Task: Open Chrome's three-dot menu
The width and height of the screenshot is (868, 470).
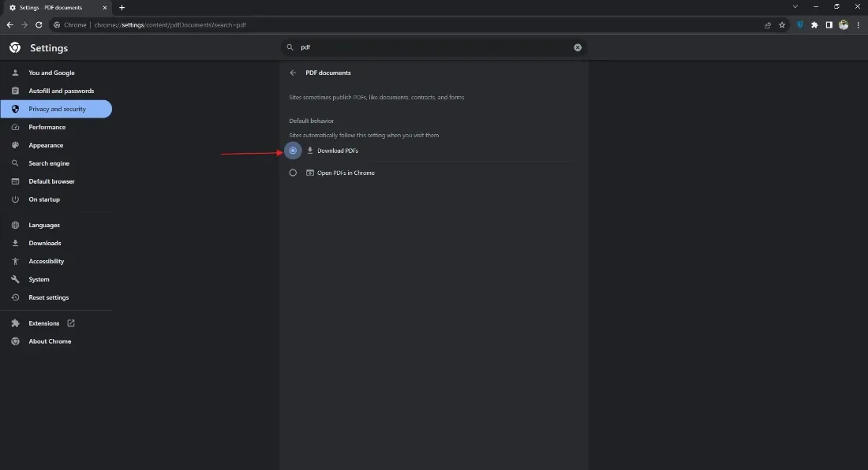Action: [x=859, y=24]
